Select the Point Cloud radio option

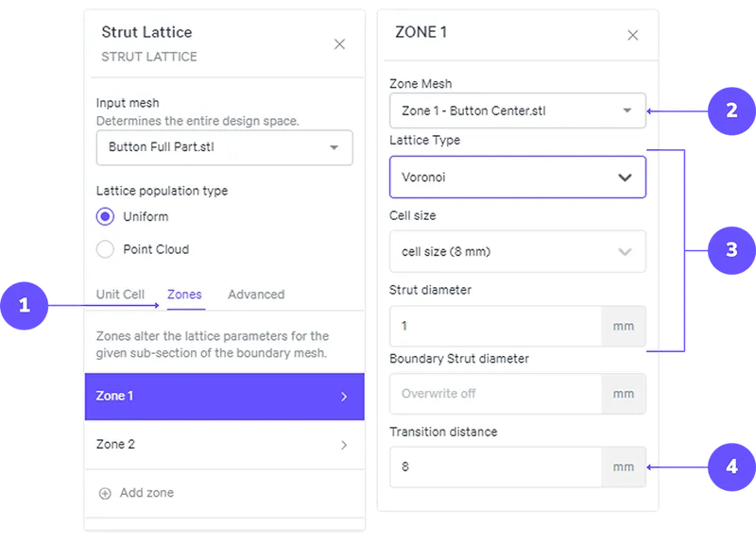point(106,249)
